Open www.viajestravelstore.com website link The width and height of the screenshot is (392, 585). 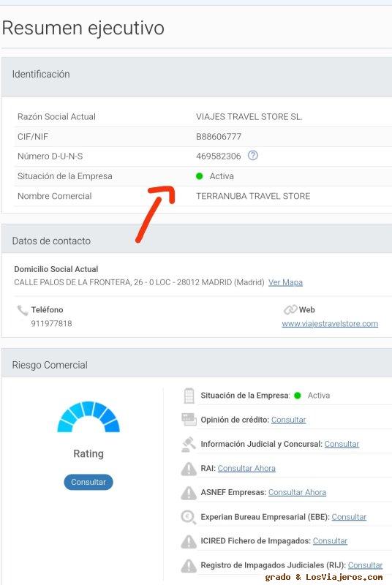[x=330, y=323]
